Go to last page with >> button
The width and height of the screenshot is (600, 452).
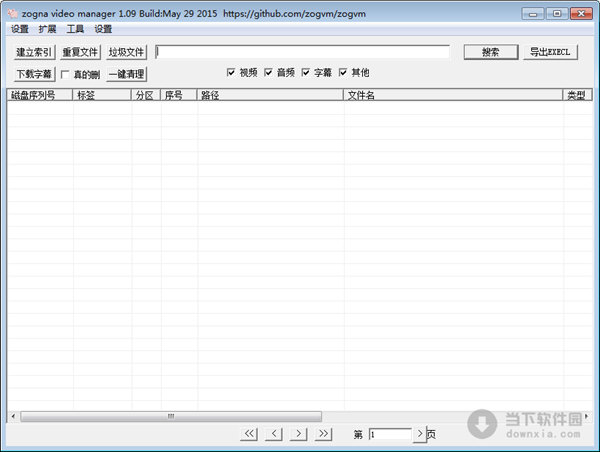tap(324, 434)
